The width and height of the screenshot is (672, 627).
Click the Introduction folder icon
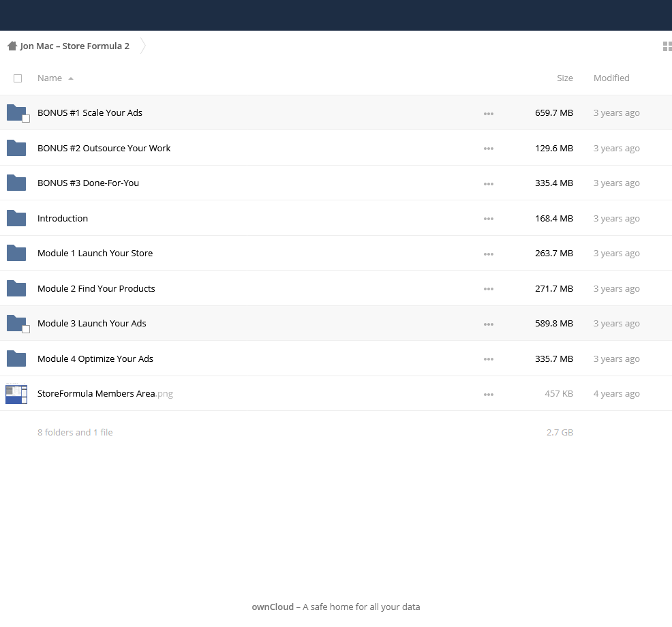16,218
